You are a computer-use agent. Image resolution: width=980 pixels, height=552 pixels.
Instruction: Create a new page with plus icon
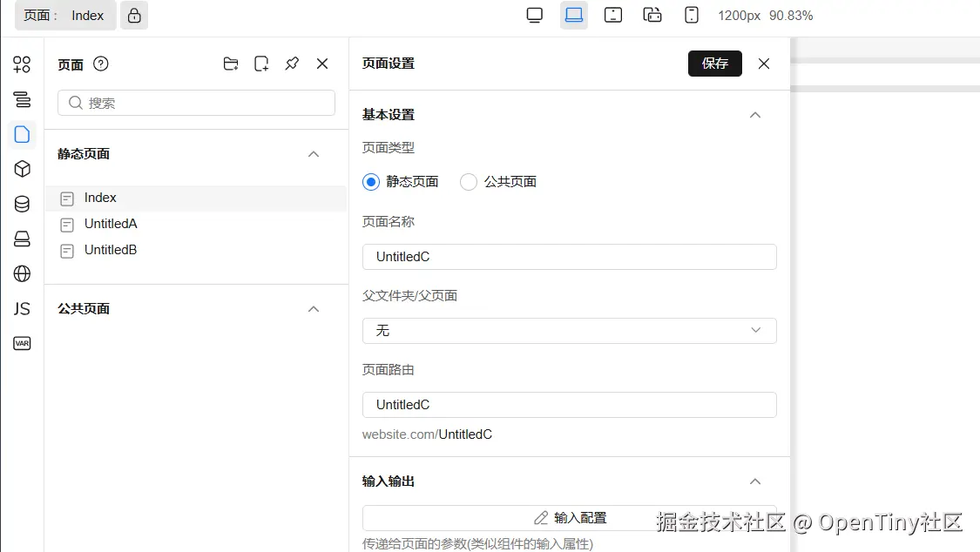pos(261,64)
